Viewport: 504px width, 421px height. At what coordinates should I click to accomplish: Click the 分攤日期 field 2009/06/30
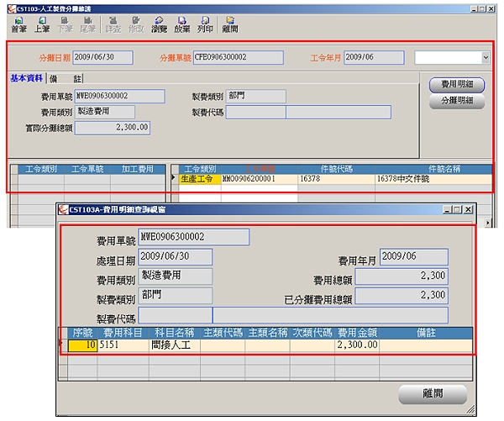tap(102, 58)
